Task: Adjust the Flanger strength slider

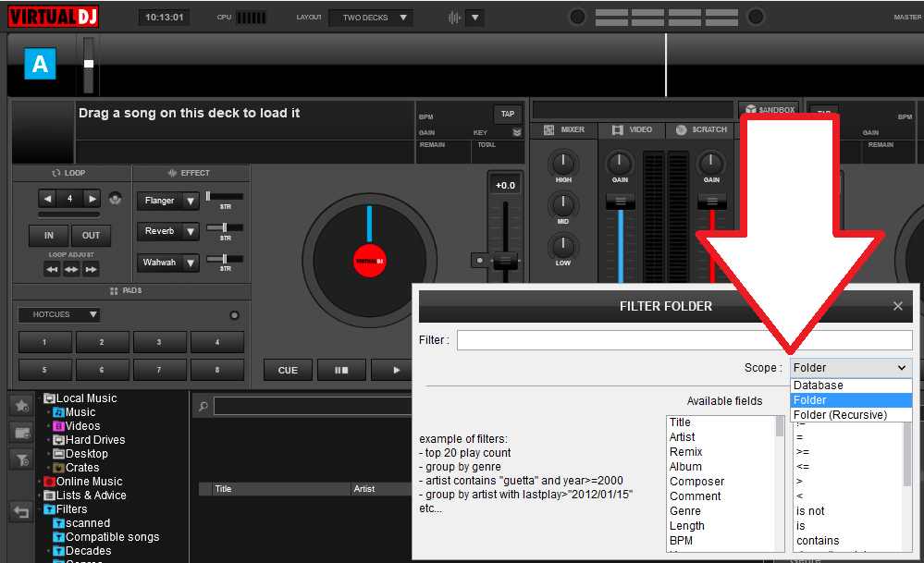Action: pyautogui.click(x=225, y=197)
